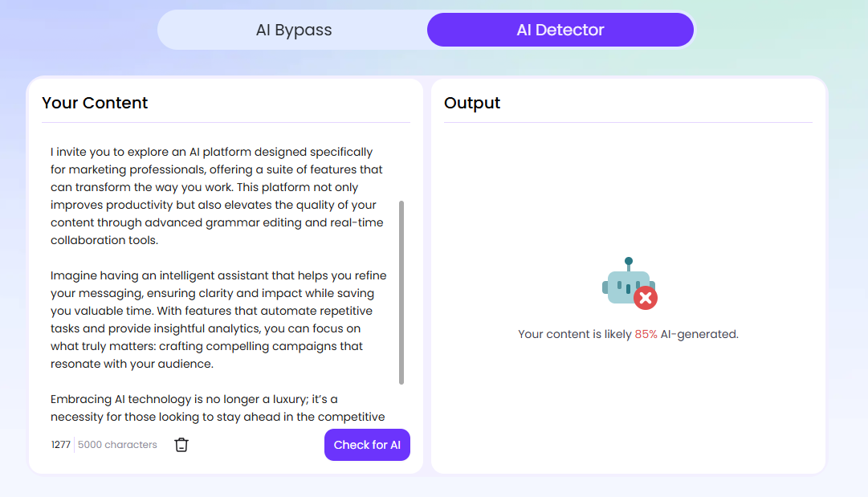Switch to the AI Bypass tab

pyautogui.click(x=293, y=30)
